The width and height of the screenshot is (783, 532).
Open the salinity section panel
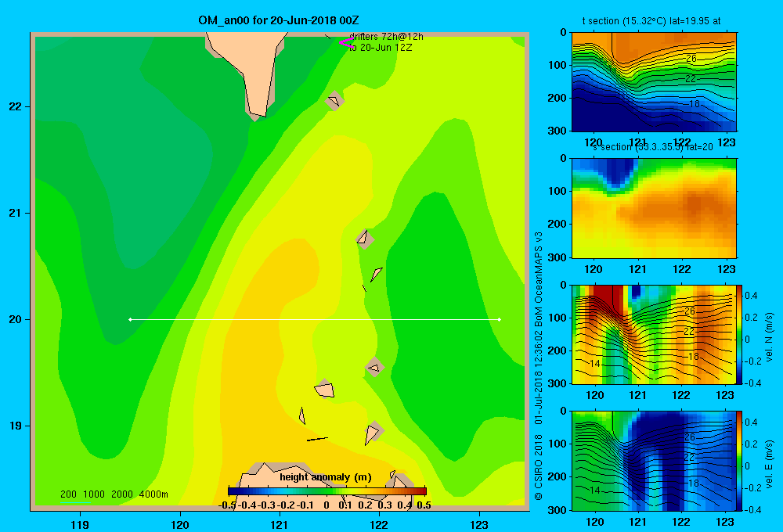(x=654, y=208)
